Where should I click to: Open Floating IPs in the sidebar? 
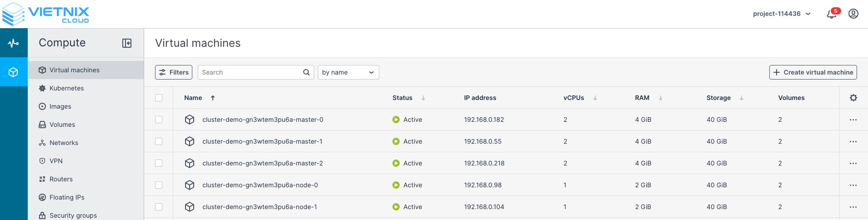67,197
